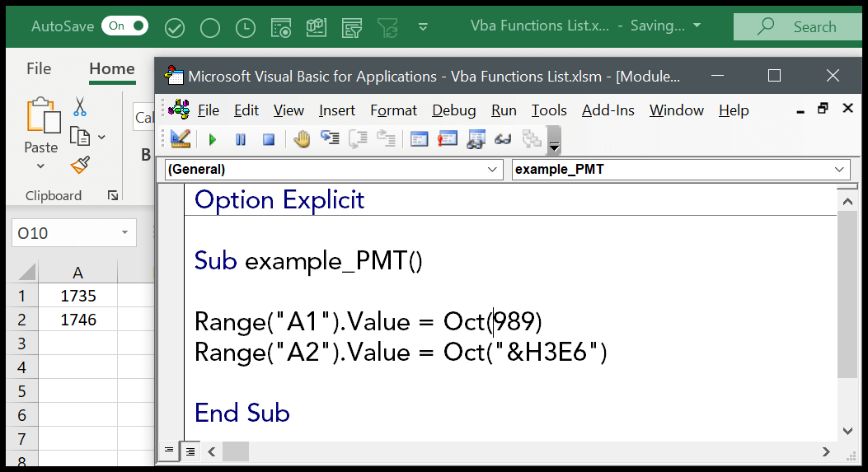Screen dimensions: 868x472
Task: Click the Search box in title bar
Action: click(x=800, y=27)
